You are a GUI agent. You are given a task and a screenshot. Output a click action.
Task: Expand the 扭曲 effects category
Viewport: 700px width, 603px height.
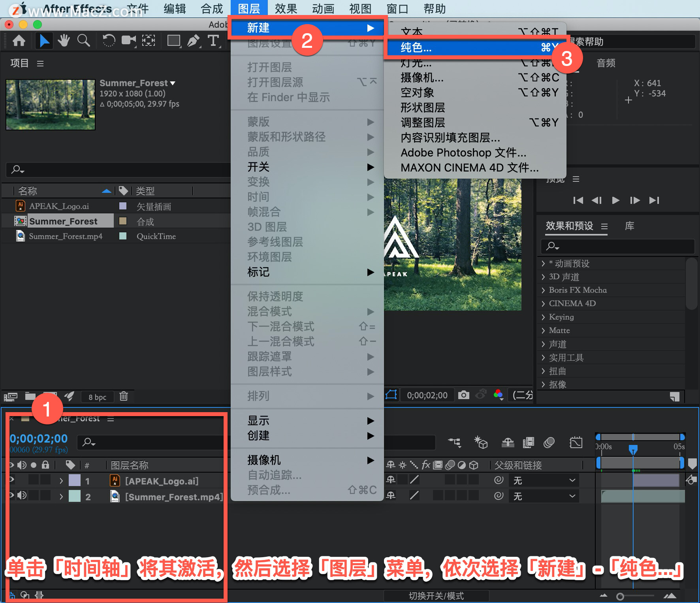tap(544, 371)
